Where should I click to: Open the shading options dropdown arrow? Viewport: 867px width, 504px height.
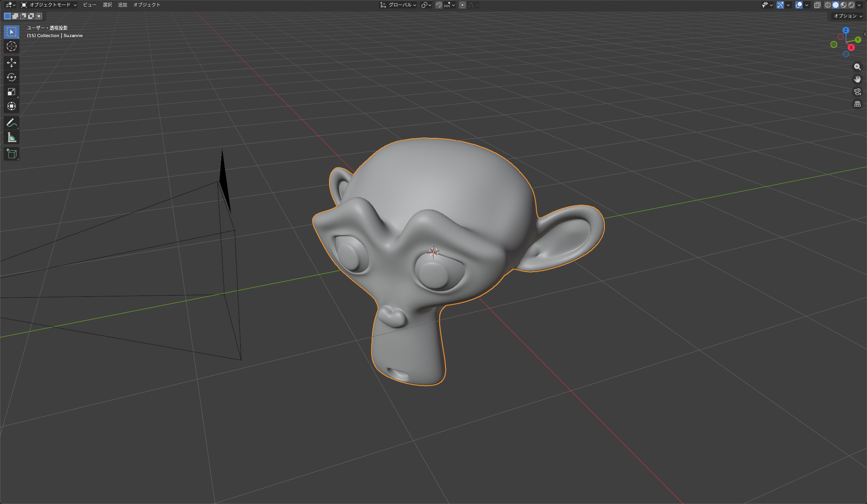pyautogui.click(x=859, y=5)
